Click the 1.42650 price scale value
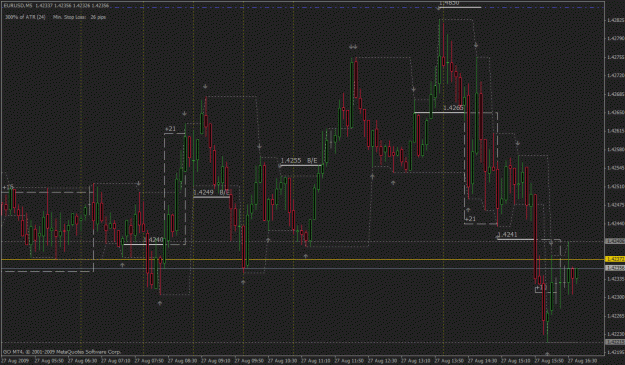This screenshot has width=625, height=365. (x=615, y=112)
